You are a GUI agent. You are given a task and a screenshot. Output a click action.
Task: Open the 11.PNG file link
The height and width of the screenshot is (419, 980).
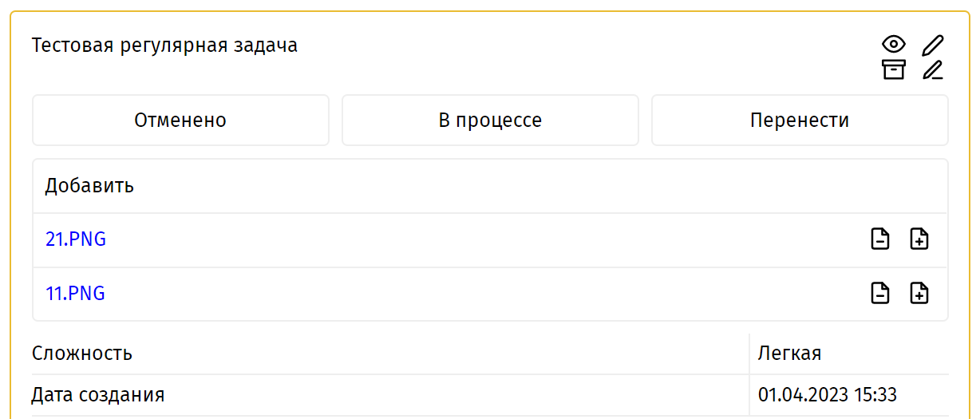coord(75,293)
